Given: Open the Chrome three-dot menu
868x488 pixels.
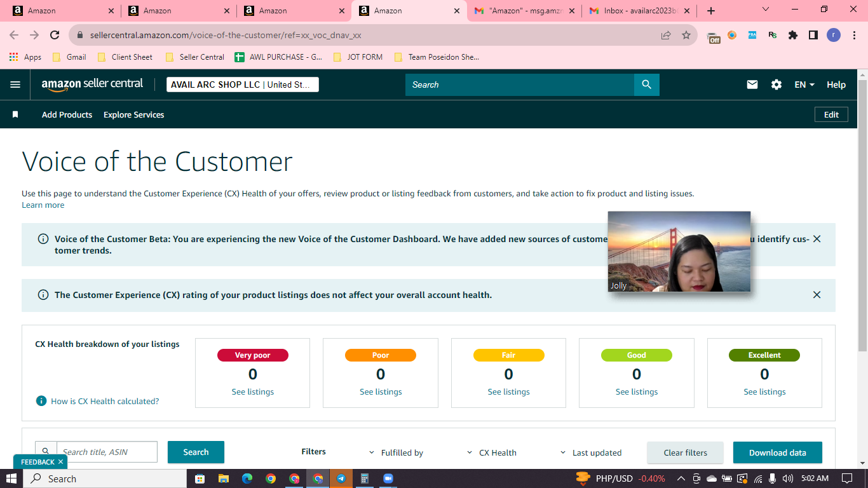Looking at the screenshot, I should click(x=854, y=36).
